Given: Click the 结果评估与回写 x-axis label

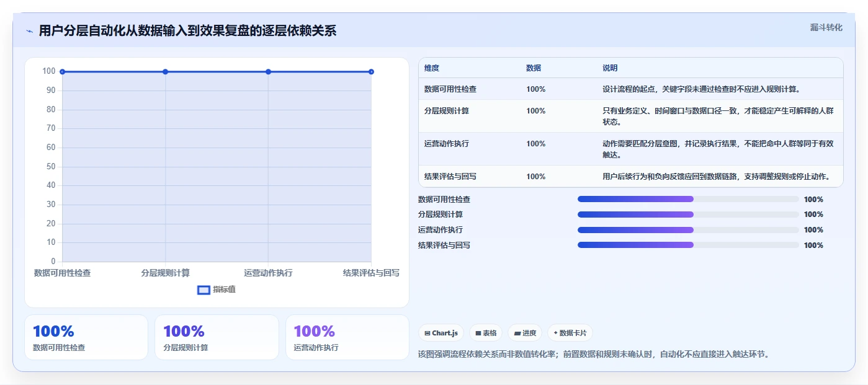Looking at the screenshot, I should pos(371,273).
